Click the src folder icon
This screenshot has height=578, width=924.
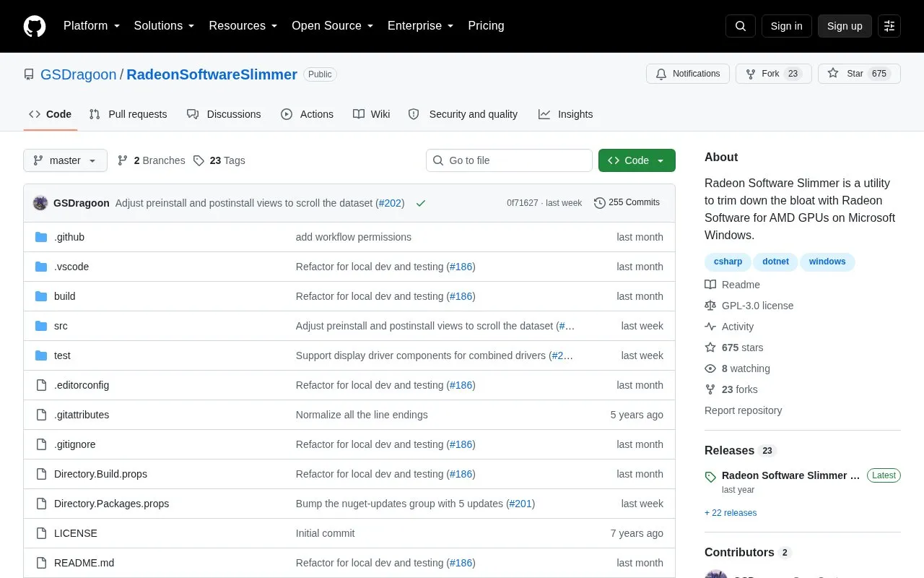41,326
